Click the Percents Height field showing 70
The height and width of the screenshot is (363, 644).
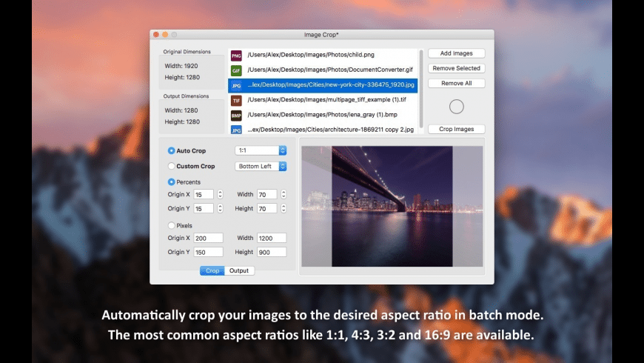point(267,208)
